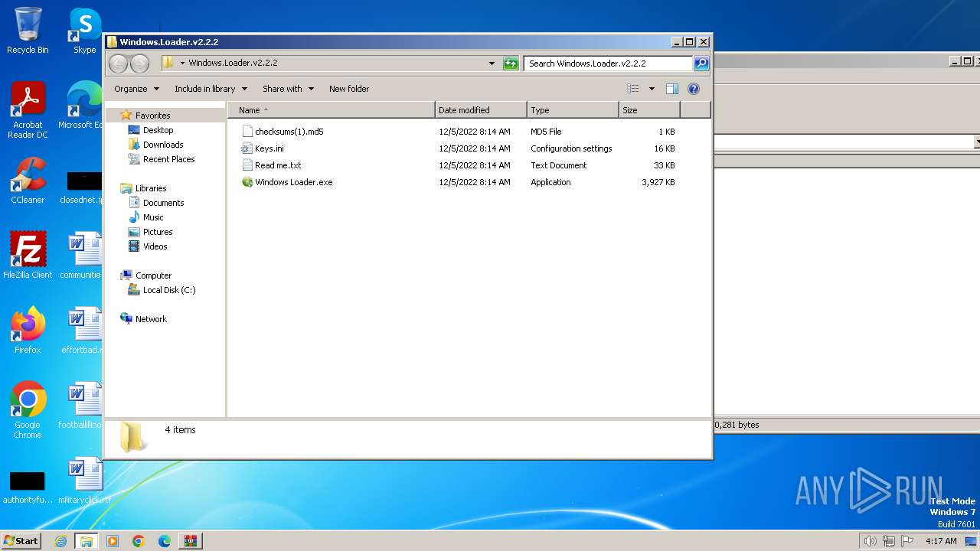Image resolution: width=980 pixels, height=551 pixels.
Task: Select Pictures library
Action: tap(158, 232)
